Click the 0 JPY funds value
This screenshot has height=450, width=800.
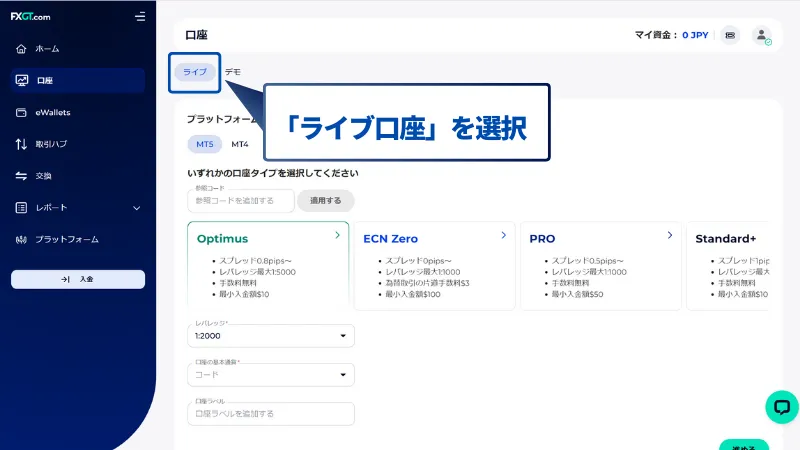(x=695, y=35)
